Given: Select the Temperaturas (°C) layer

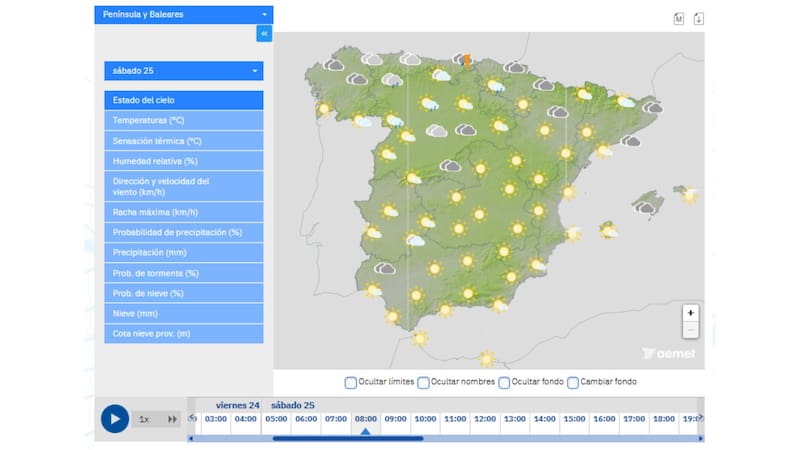Looking at the screenshot, I should pyautogui.click(x=184, y=120).
